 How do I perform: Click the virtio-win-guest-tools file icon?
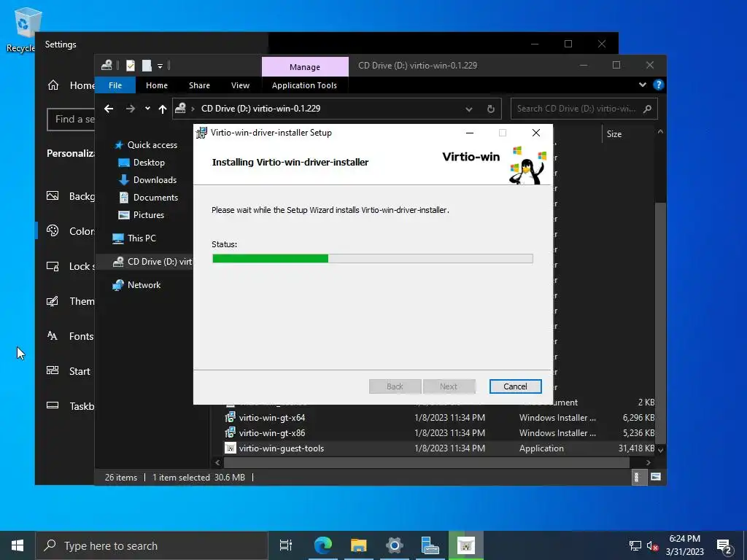click(230, 448)
